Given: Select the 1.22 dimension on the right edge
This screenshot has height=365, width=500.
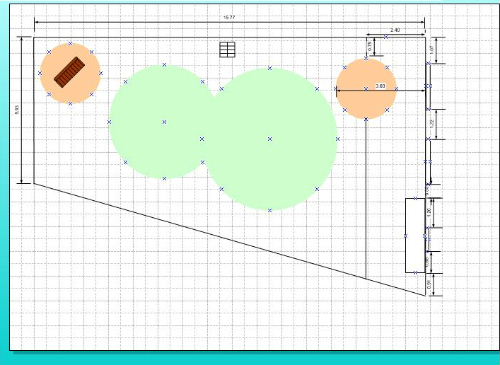Looking at the screenshot, I should (432, 123).
